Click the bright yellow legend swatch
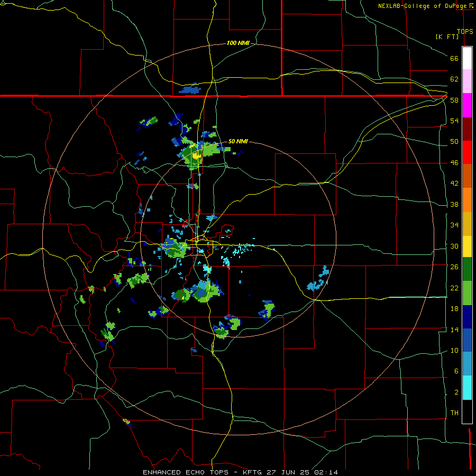The image size is (476, 476). coord(467,246)
